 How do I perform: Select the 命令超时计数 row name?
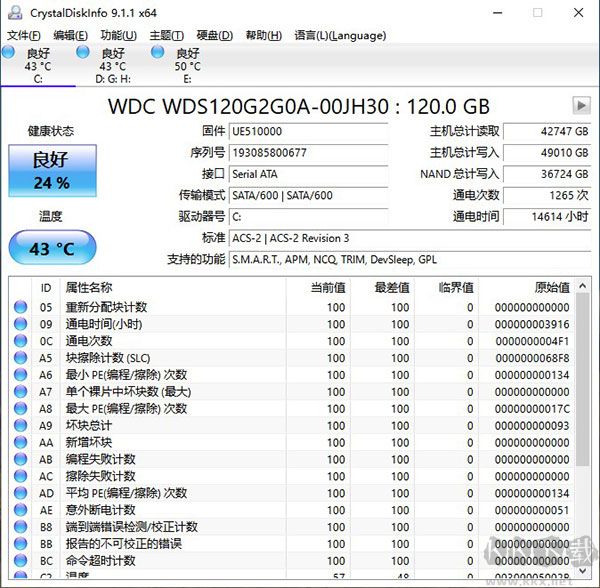pyautogui.click(x=101, y=560)
